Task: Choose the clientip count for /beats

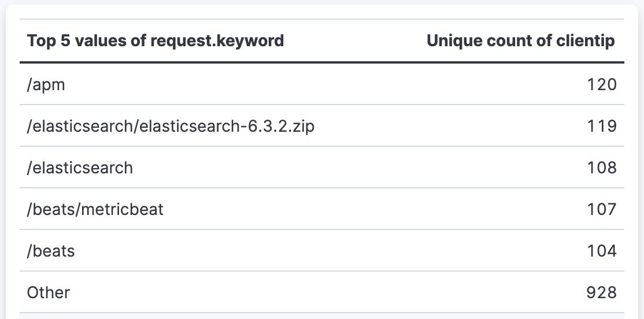Action: point(602,251)
